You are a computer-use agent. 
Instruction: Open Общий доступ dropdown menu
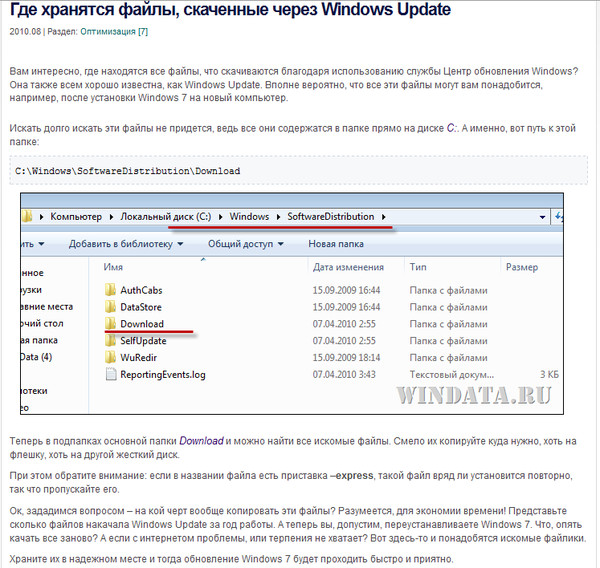(x=246, y=244)
